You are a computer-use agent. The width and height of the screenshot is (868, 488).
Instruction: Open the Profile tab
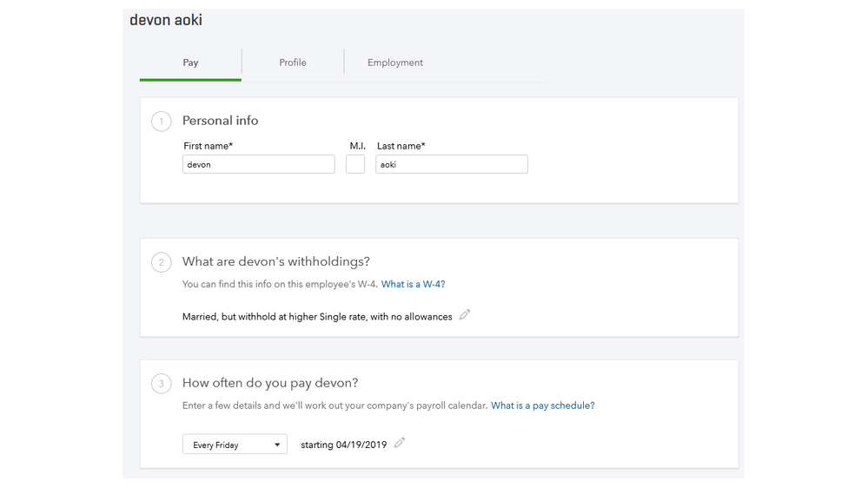click(x=293, y=63)
